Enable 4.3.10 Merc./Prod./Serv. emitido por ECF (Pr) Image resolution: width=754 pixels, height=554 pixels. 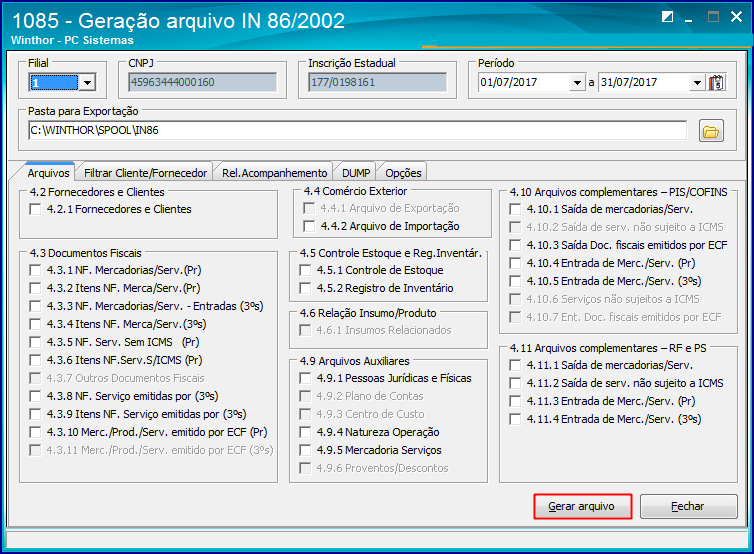35,432
